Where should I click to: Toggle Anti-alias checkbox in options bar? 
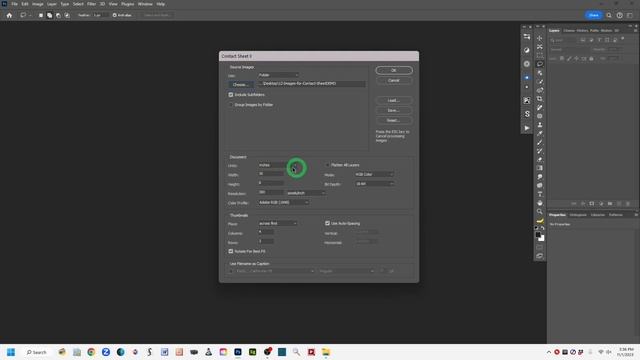115,15
